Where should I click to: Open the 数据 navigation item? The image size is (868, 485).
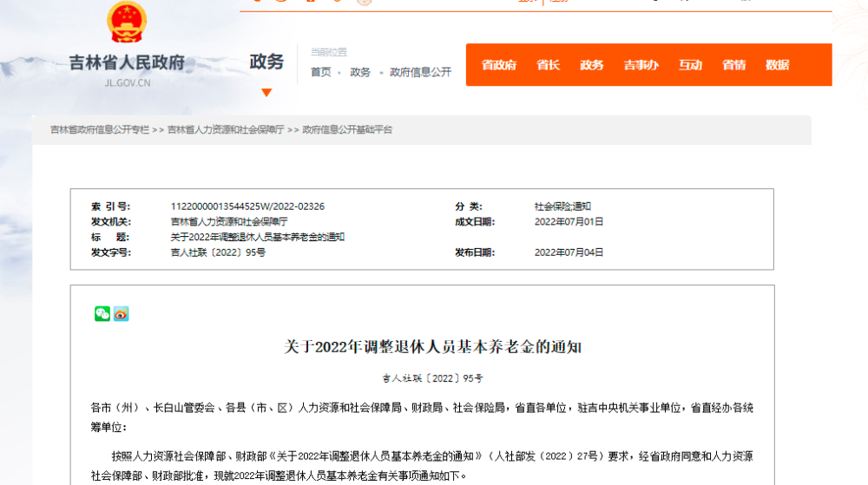pyautogui.click(x=777, y=65)
